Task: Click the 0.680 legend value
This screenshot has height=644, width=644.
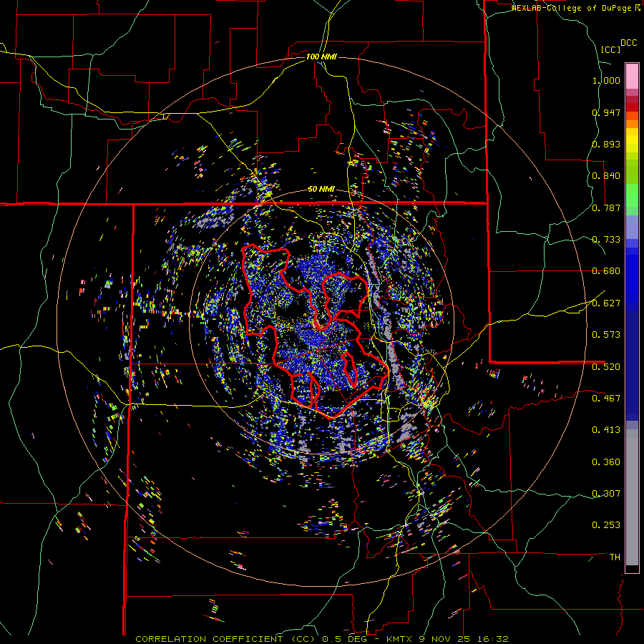Action: [606, 271]
